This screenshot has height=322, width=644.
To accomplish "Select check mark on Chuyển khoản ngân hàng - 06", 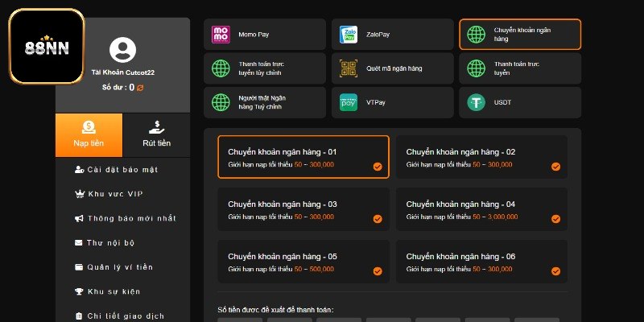I will 555,271.
